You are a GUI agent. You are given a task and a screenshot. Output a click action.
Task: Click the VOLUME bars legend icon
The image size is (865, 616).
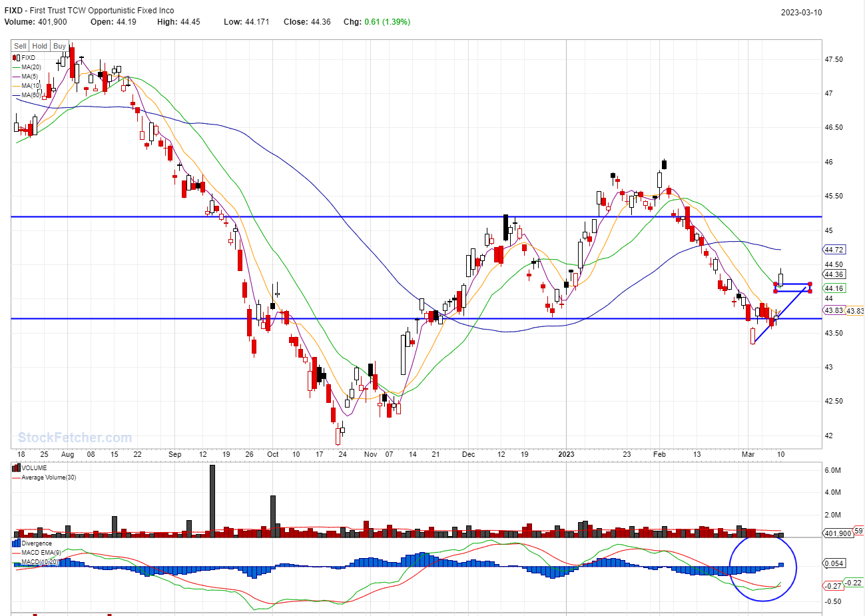16,468
